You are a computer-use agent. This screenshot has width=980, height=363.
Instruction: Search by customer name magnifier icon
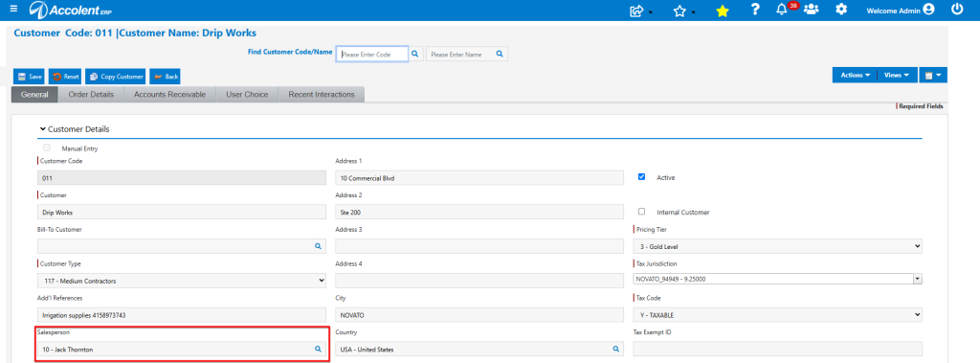tap(500, 55)
